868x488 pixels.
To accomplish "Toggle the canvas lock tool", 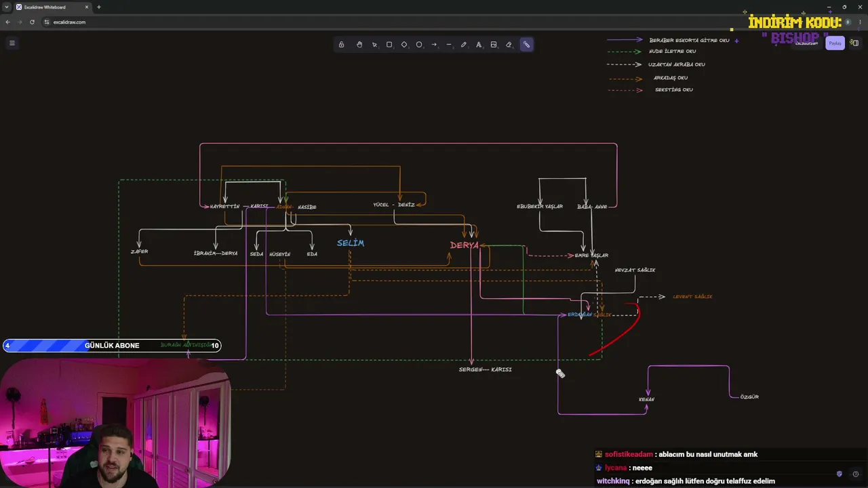I will coord(341,45).
